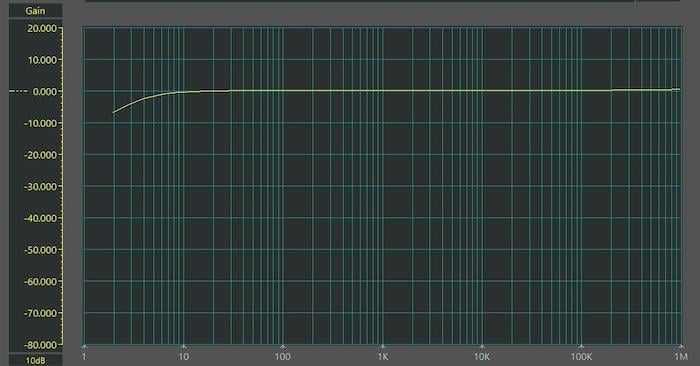Select the dashed zero reference marker
This screenshot has width=700, height=366.
click(x=18, y=92)
